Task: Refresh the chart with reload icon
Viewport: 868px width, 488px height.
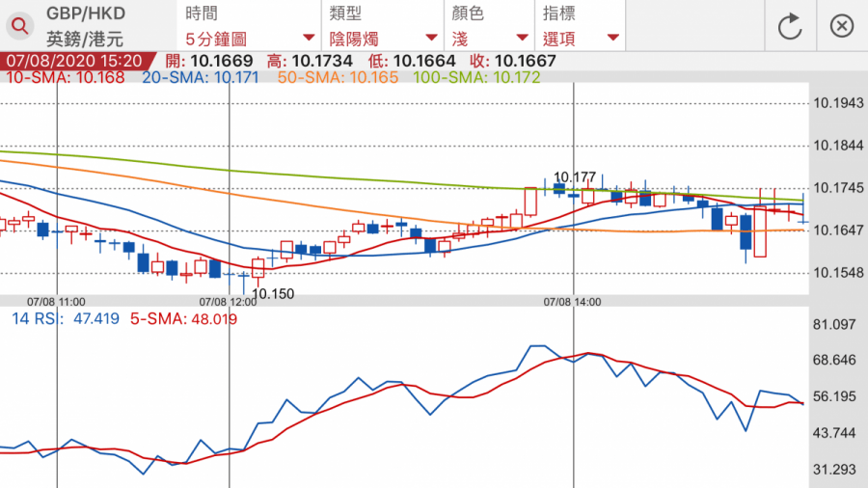Action: click(790, 26)
